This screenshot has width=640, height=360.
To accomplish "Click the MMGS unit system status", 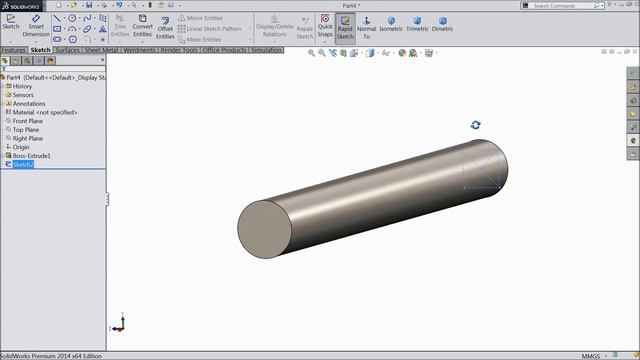I will 591,356.
